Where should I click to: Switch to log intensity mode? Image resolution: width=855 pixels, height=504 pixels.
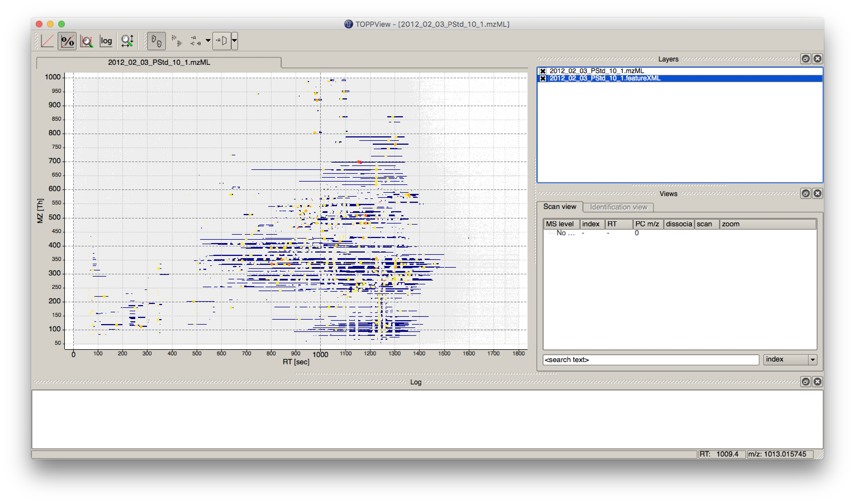(106, 41)
